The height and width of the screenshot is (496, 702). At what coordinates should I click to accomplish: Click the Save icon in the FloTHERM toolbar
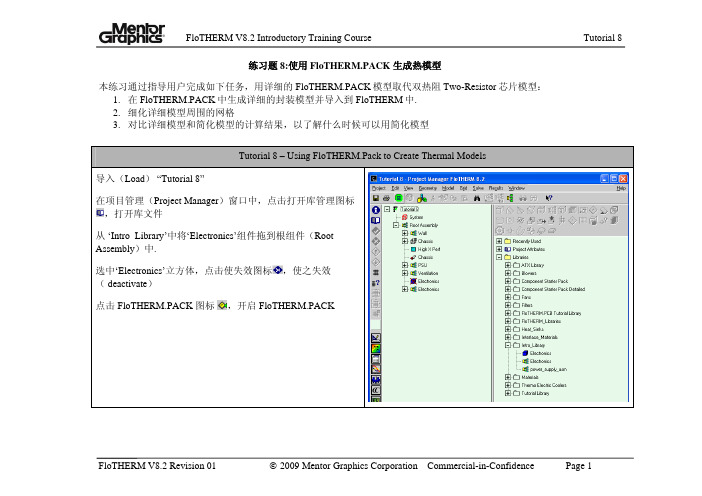(376, 198)
